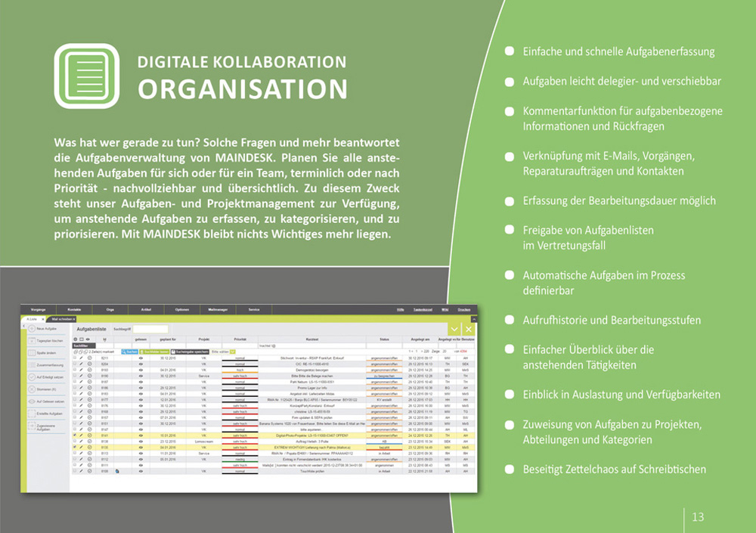Toggle the gelesen eye for Bitte Bitte die Belege machen
This screenshot has width=756, height=533.
[141, 376]
